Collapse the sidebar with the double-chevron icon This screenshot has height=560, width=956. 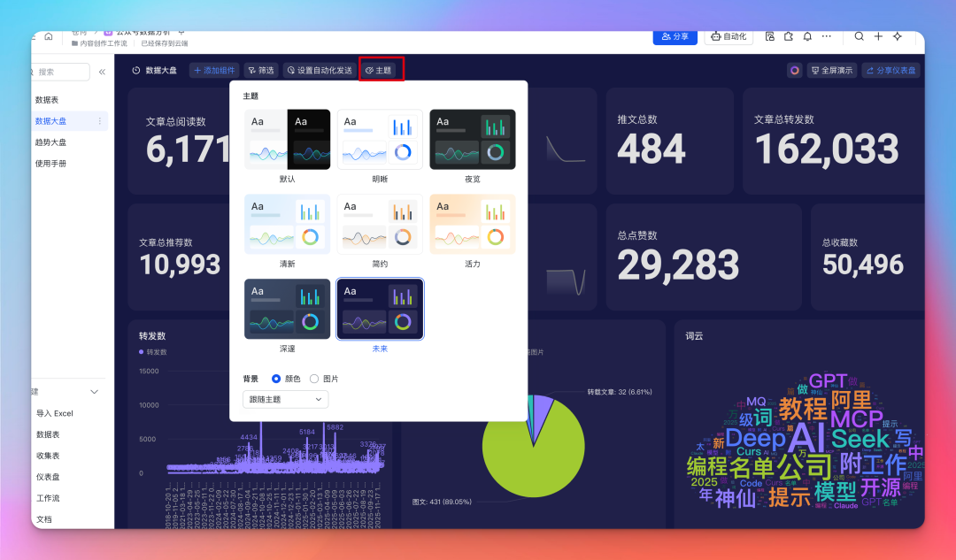102,72
